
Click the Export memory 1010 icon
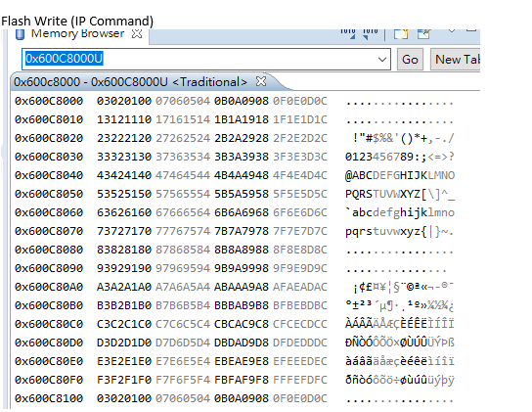tap(371, 33)
